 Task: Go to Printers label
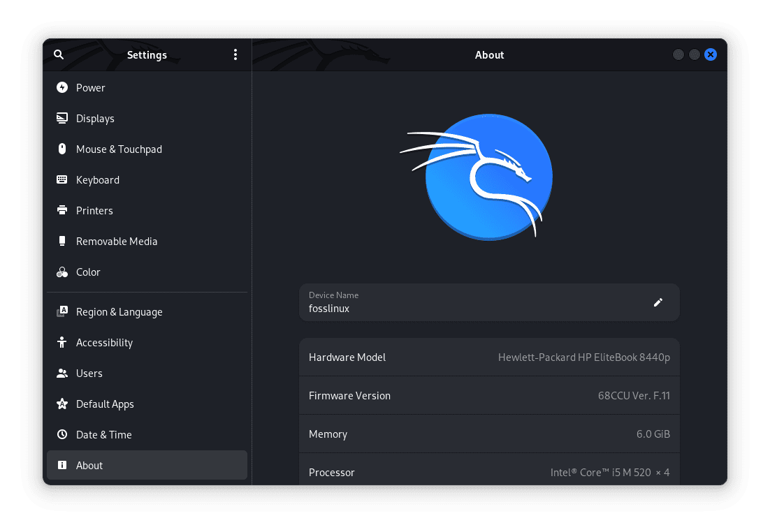pos(94,211)
